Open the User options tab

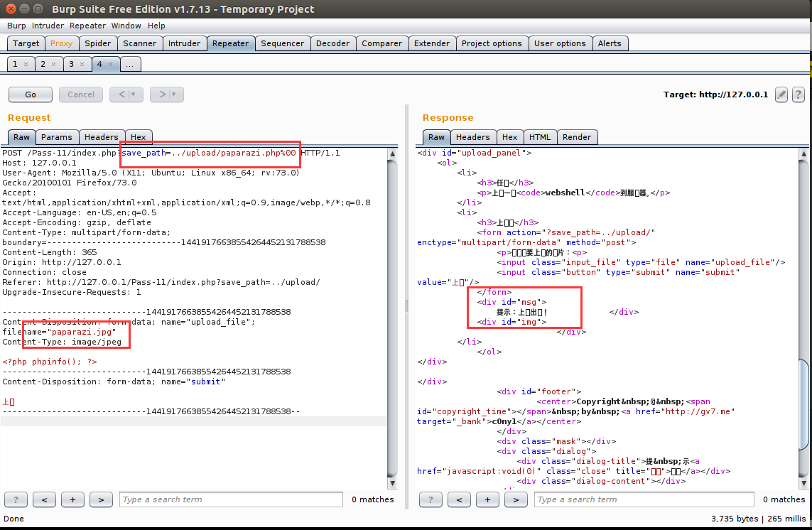(560, 43)
